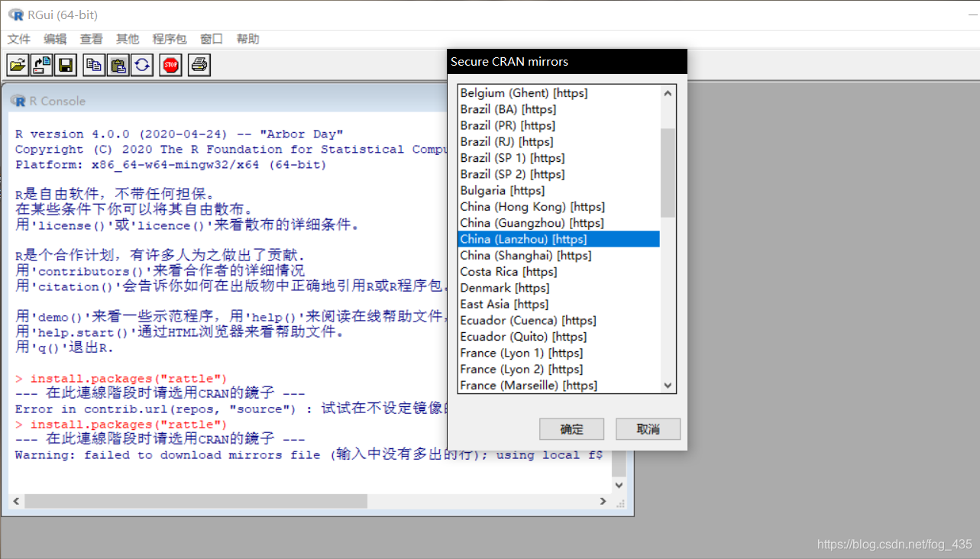Select Ecuador (Quito) [https] mirror

[558, 337]
